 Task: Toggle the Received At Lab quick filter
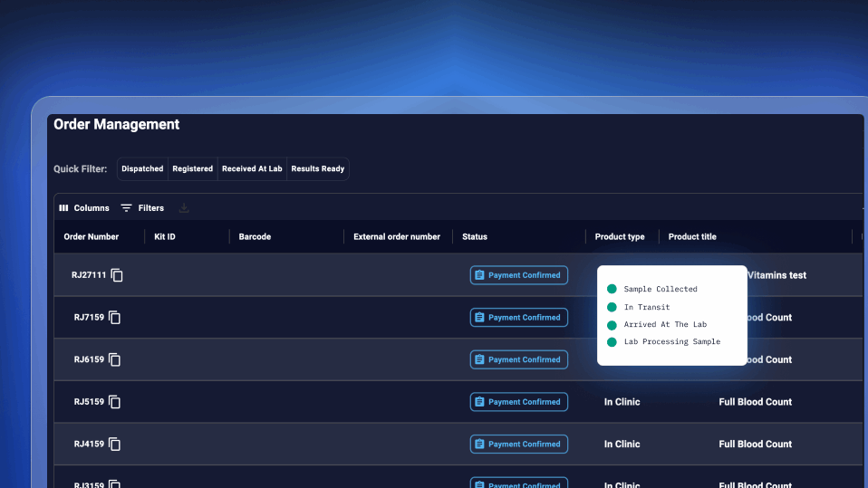pyautogui.click(x=252, y=169)
